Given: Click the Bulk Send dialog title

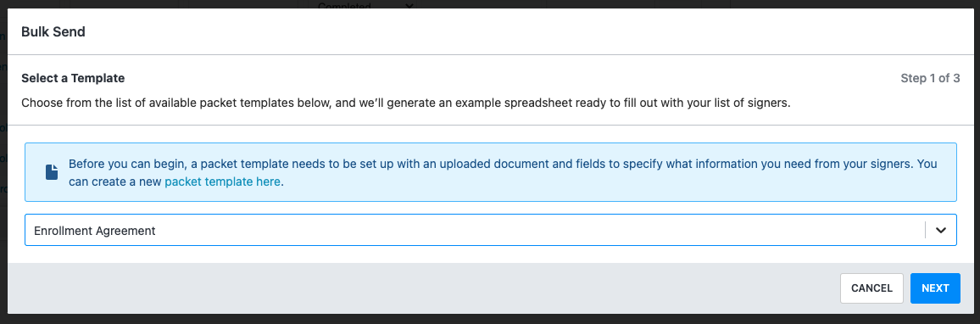Looking at the screenshot, I should coord(53,32).
